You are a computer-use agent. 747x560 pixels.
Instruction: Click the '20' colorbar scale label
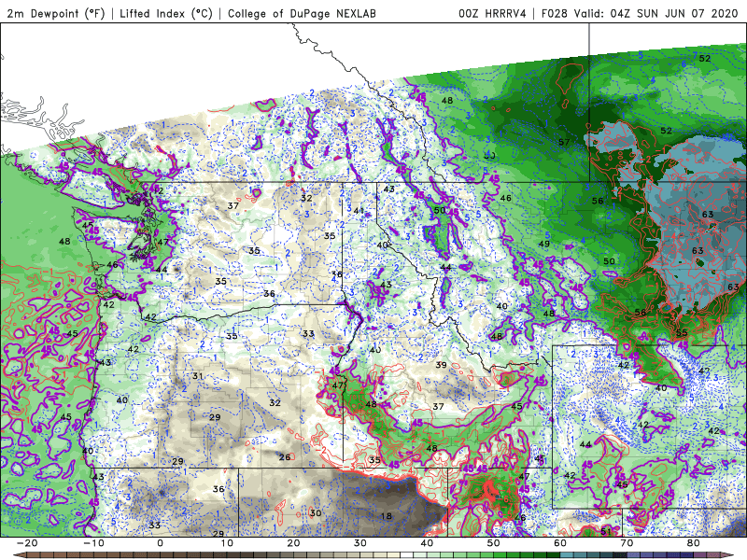pyautogui.click(x=293, y=543)
